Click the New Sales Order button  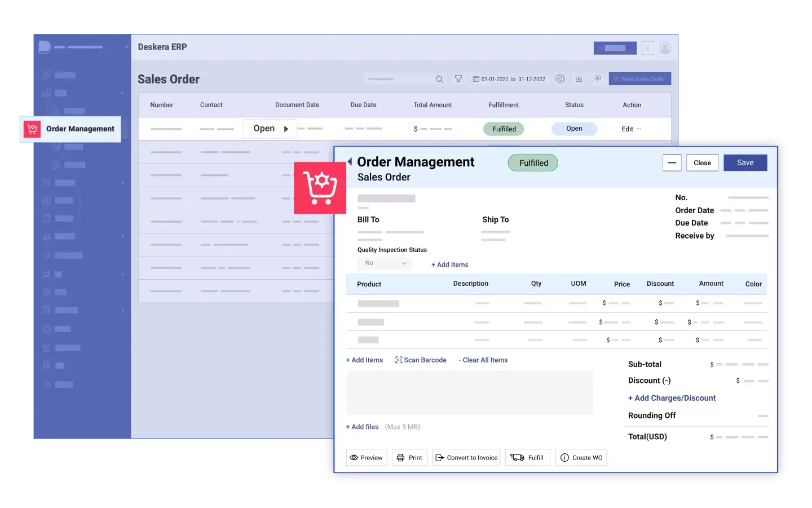[x=639, y=78]
